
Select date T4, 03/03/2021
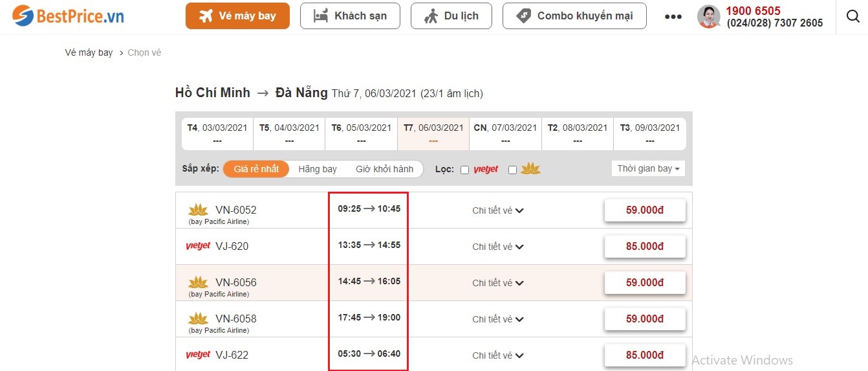click(217, 134)
